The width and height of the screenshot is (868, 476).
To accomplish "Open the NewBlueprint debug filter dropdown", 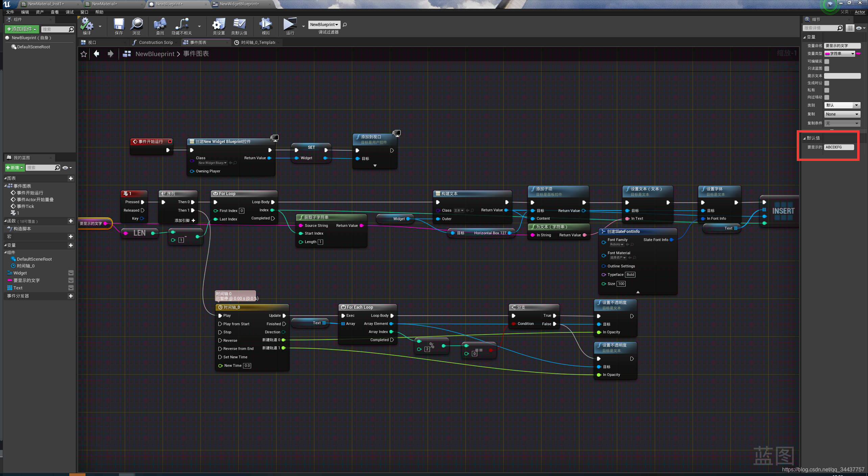I will pos(324,24).
